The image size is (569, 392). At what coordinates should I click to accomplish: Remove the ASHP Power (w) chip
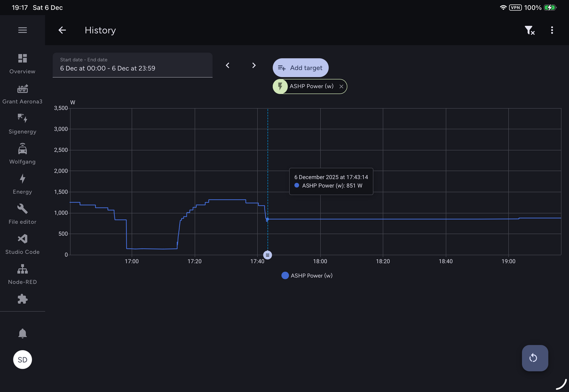coord(341,86)
